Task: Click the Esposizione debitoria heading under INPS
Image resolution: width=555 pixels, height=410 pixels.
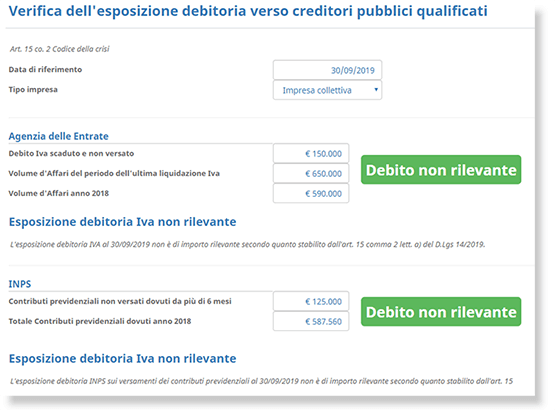Action: pos(122,359)
